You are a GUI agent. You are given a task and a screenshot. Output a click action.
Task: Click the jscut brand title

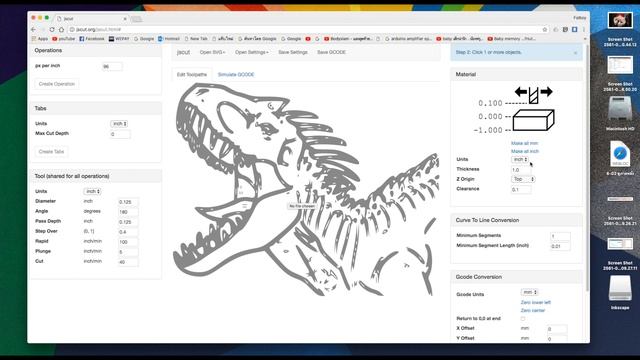point(183,52)
